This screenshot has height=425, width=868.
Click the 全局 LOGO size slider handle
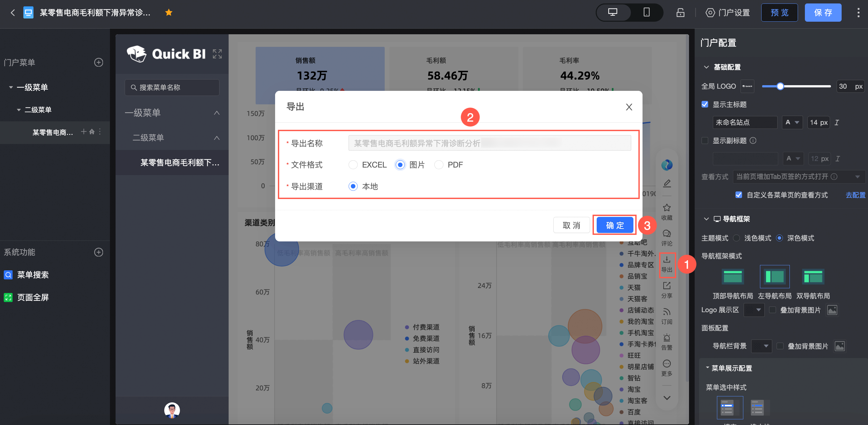(780, 86)
